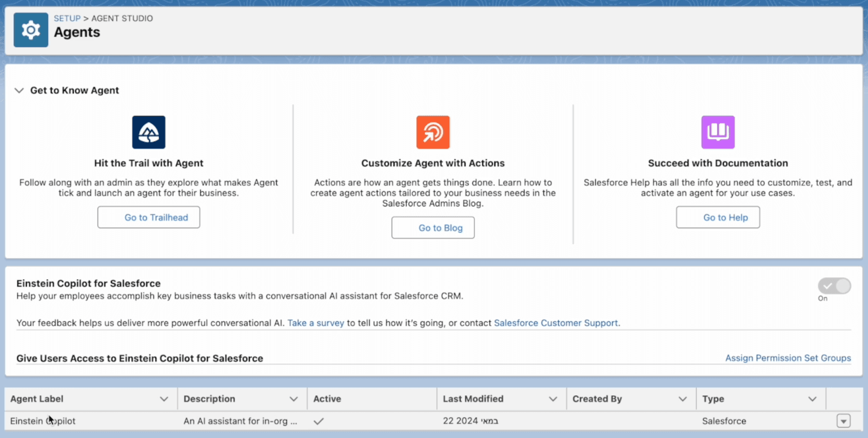The height and width of the screenshot is (438, 868).
Task: Open the Take a survey link
Action: click(x=316, y=323)
